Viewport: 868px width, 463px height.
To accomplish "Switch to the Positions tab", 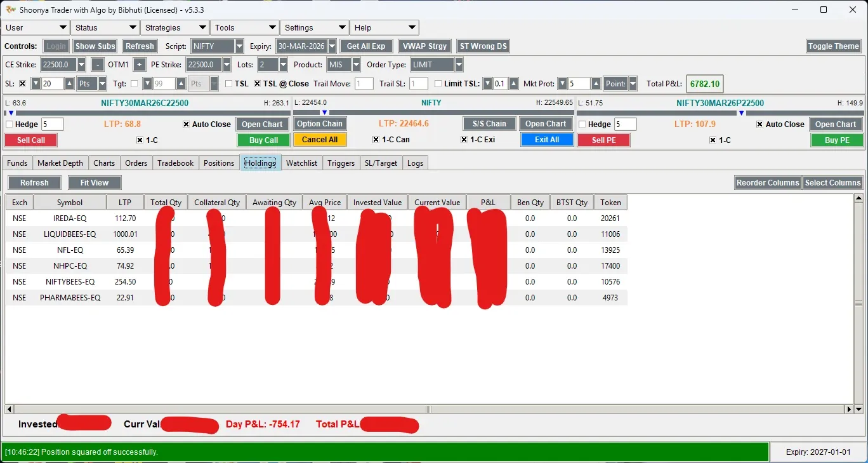I will click(x=219, y=163).
